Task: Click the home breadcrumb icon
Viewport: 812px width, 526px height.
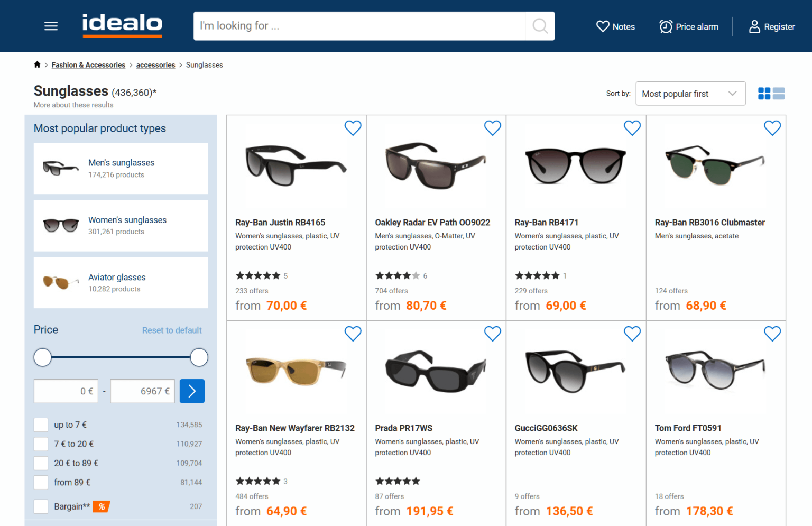Action: point(37,64)
